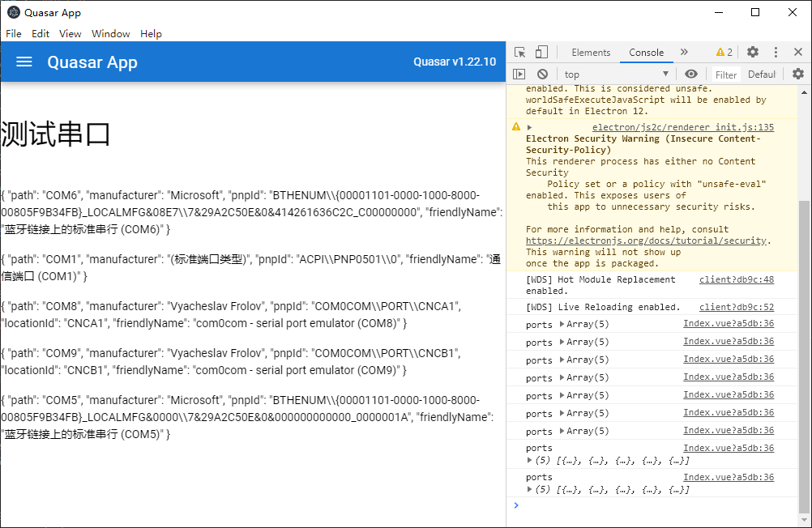The image size is (812, 528).
Task: Show the console sidebar
Action: tap(519, 74)
